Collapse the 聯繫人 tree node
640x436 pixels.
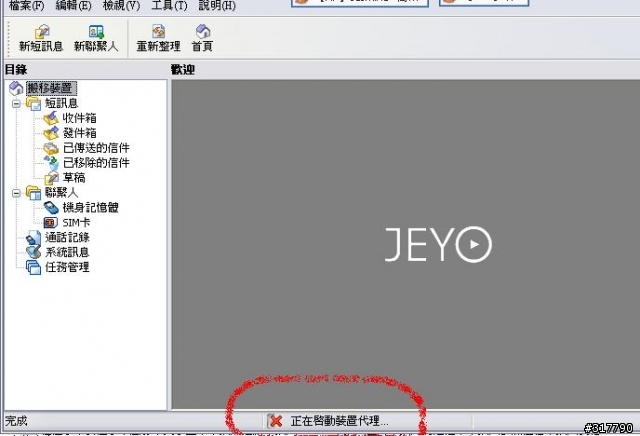click(16, 193)
